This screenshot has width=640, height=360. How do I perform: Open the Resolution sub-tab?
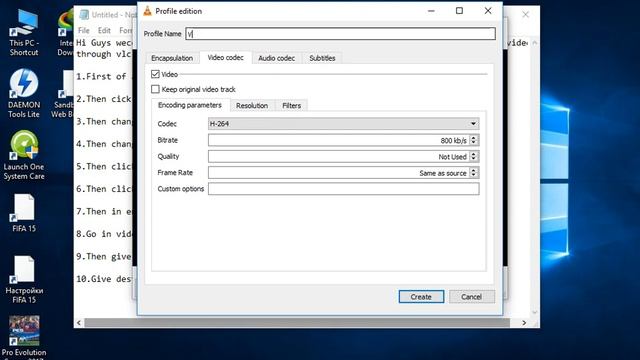(252, 105)
